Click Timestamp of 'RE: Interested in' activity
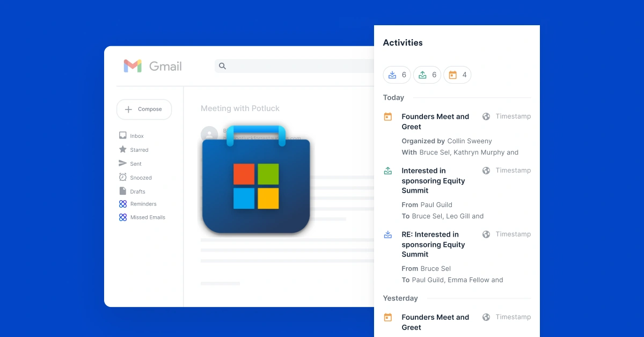644x337 pixels. pos(513,235)
